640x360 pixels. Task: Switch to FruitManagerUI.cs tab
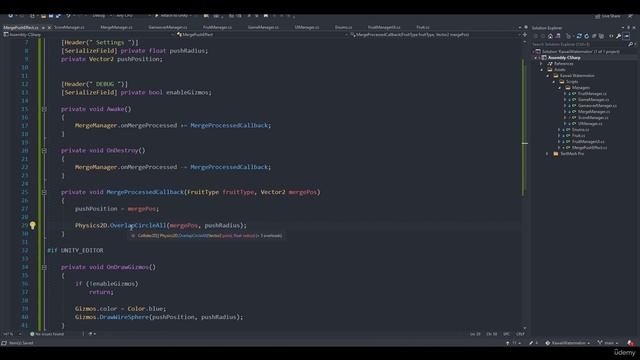click(x=384, y=28)
